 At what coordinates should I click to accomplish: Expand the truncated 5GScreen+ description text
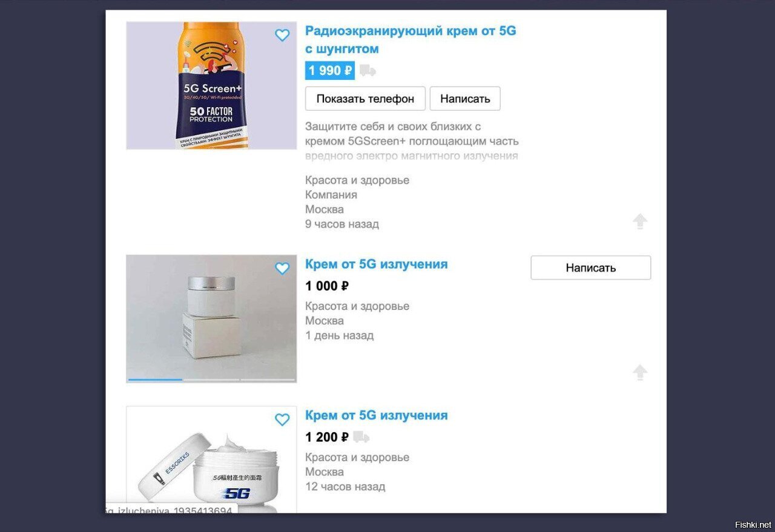[412, 142]
